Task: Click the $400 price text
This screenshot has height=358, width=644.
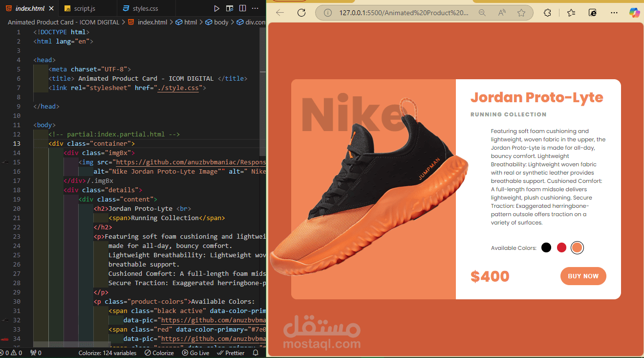Action: point(490,276)
